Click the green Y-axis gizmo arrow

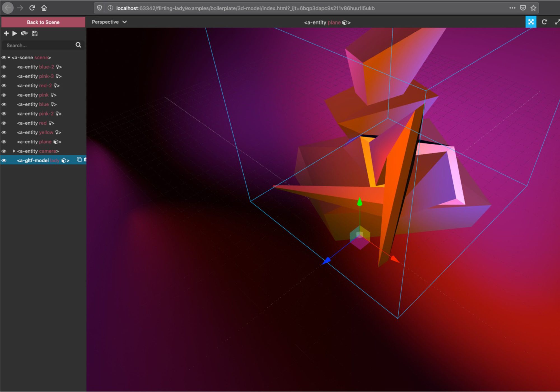(x=360, y=202)
